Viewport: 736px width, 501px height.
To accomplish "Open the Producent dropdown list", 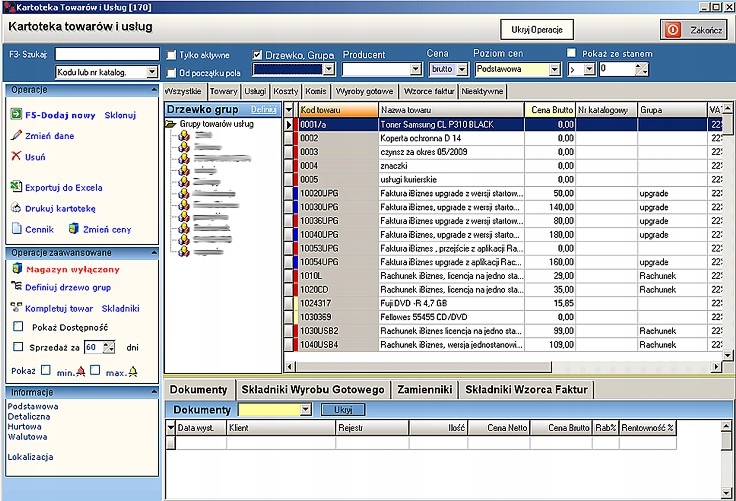I will (x=416, y=70).
